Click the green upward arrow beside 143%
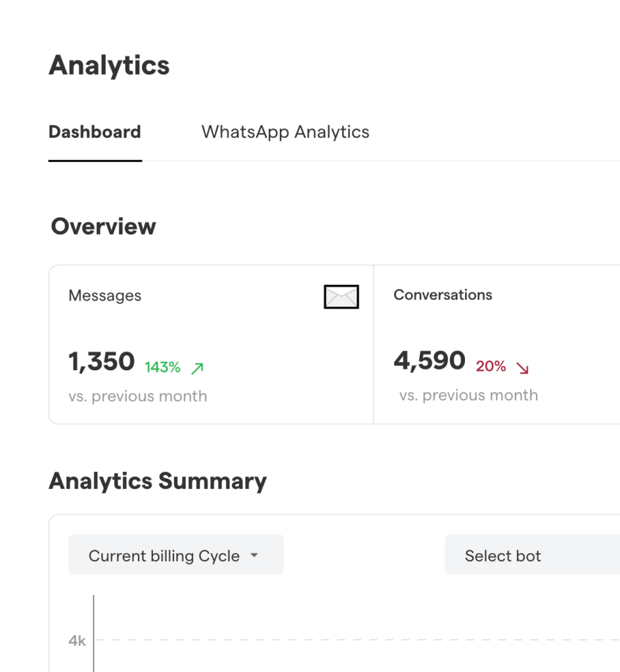Image resolution: width=620 pixels, height=672 pixels. [x=197, y=368]
